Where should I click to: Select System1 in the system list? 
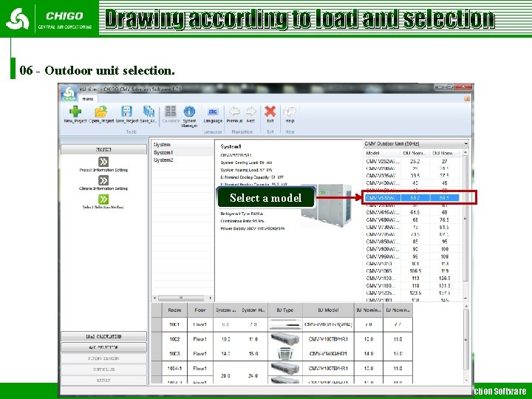[x=183, y=152]
